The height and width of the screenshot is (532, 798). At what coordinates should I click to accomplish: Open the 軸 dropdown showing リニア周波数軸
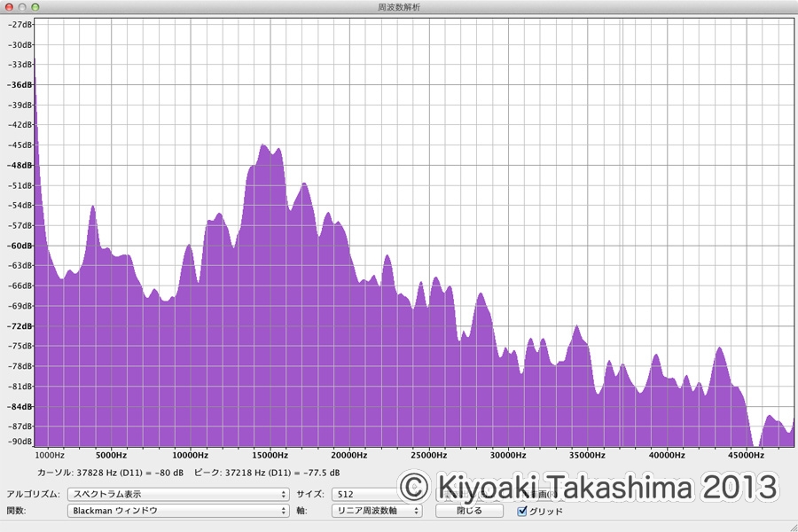click(377, 511)
